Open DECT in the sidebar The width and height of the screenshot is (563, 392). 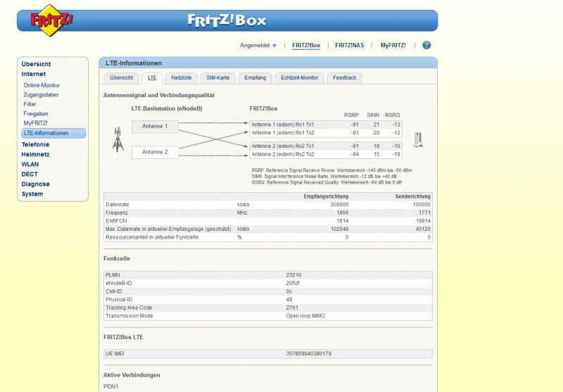30,174
